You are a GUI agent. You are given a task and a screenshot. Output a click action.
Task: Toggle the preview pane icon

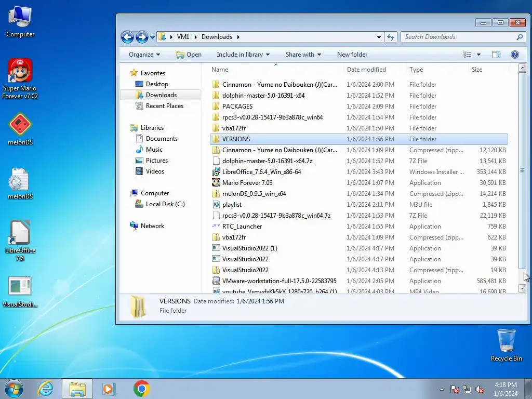[x=496, y=54]
